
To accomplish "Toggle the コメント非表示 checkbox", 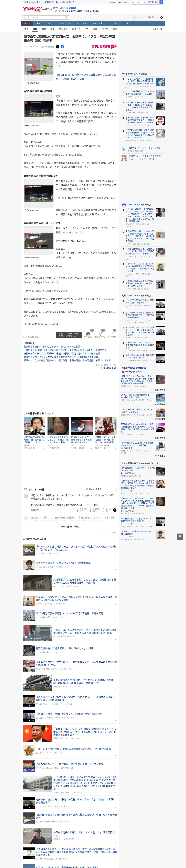I will 102,532.
